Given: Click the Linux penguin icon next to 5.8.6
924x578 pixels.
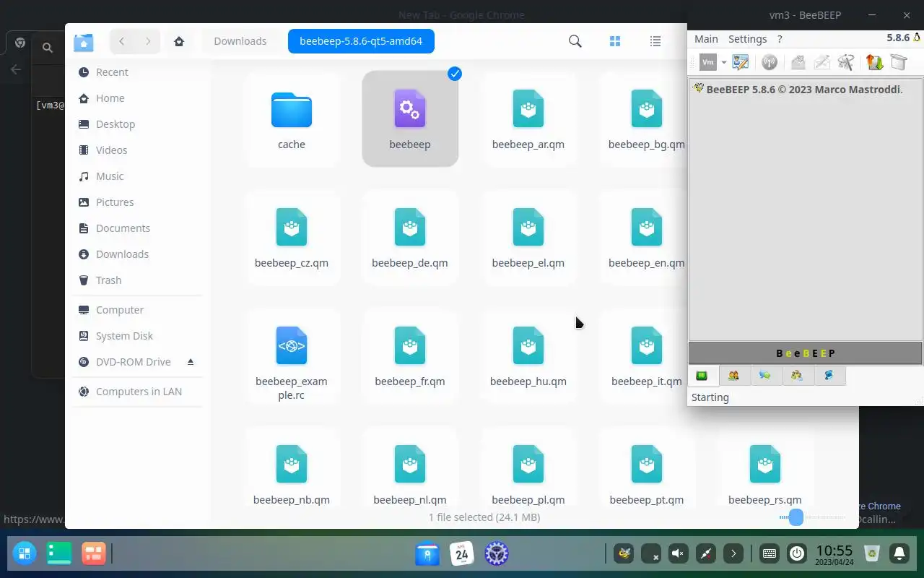Looking at the screenshot, I should pyautogui.click(x=918, y=38).
